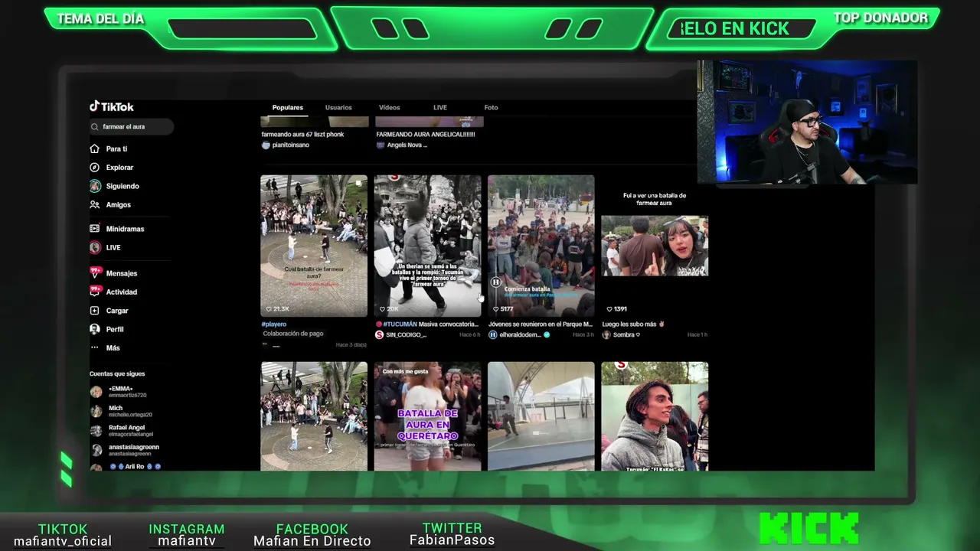This screenshot has height=551, width=980.
Task: Open the Para ti home icon
Action: tap(95, 149)
